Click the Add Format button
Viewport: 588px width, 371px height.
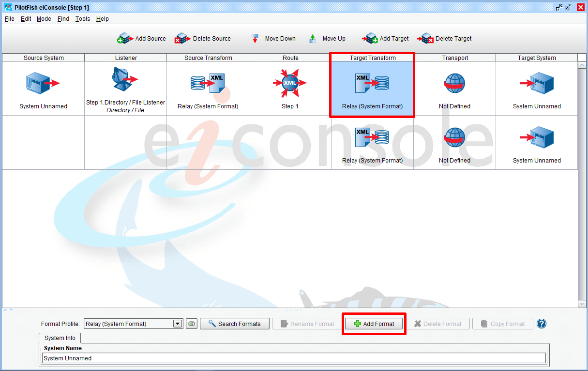(x=374, y=324)
